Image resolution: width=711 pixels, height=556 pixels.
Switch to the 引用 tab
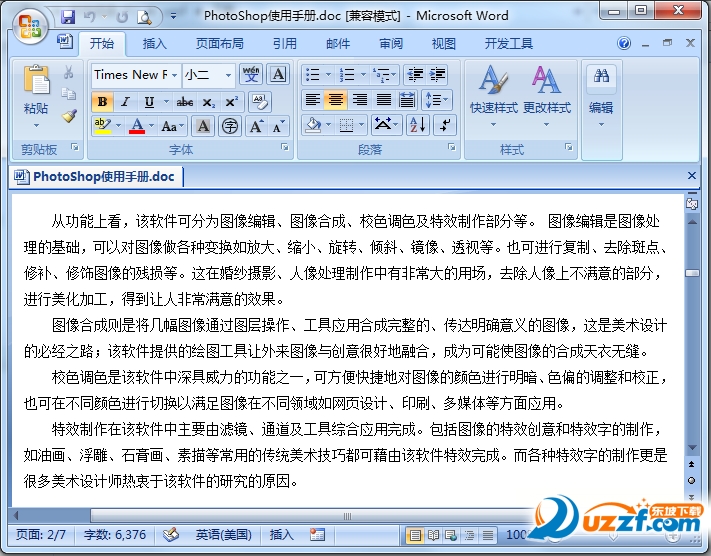(284, 44)
